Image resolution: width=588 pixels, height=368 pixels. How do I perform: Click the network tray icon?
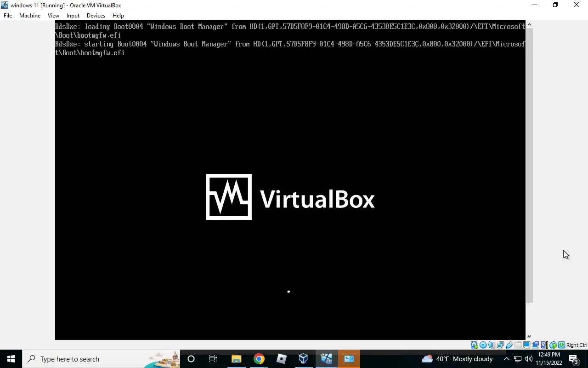pyautogui.click(x=518, y=359)
